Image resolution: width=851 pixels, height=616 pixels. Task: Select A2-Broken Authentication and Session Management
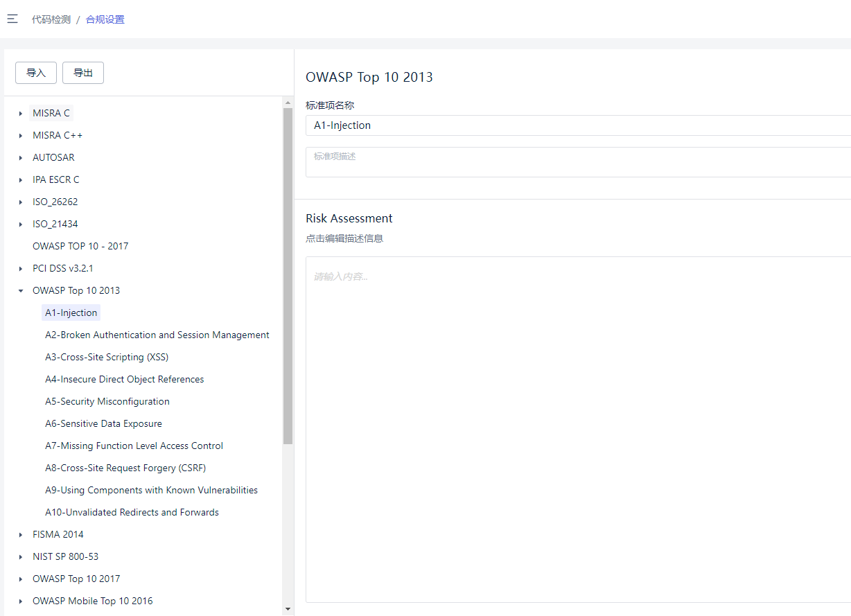tap(157, 335)
